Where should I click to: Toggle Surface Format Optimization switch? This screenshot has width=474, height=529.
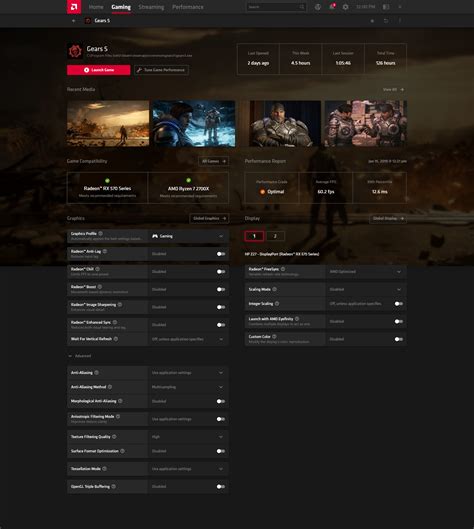pos(221,451)
